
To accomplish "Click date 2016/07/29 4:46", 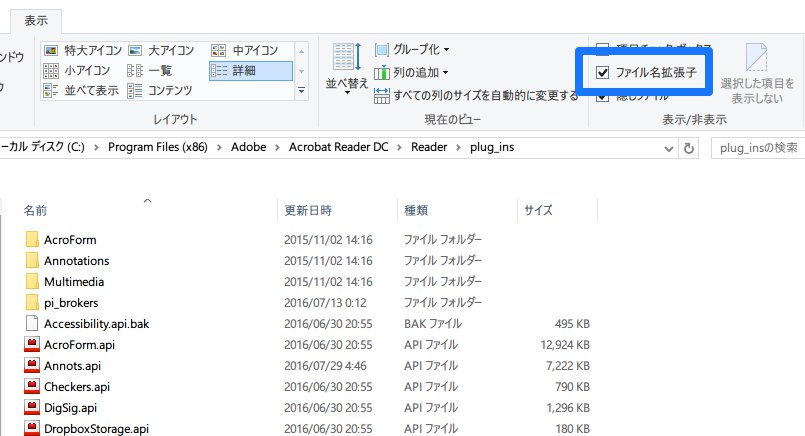I will click(325, 366).
